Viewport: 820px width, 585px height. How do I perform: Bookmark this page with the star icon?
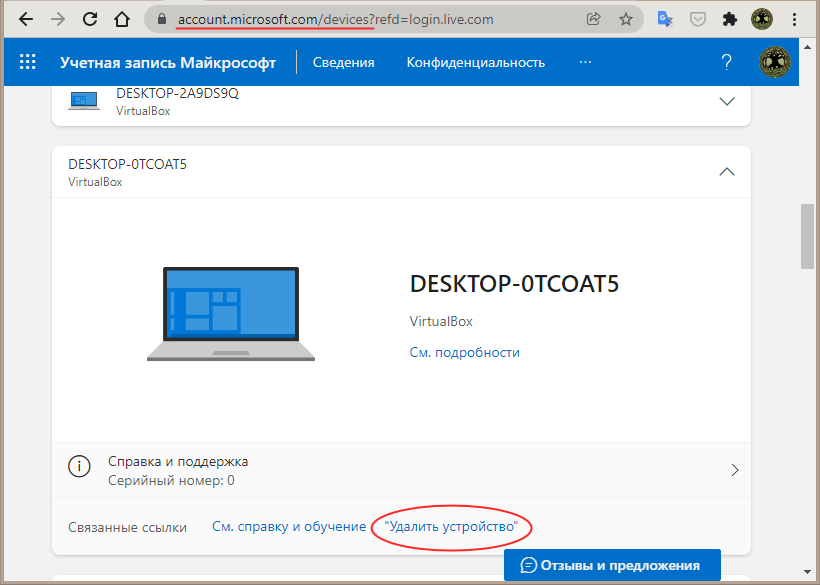pos(625,19)
